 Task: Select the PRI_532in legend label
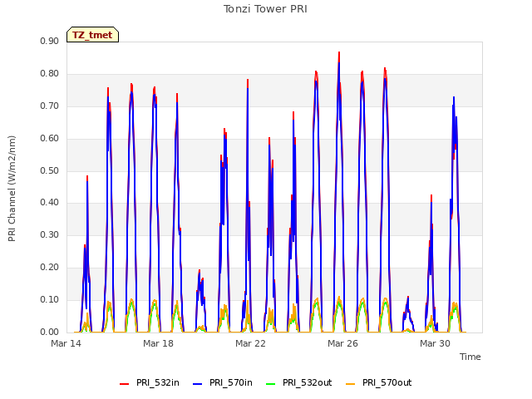point(158,382)
